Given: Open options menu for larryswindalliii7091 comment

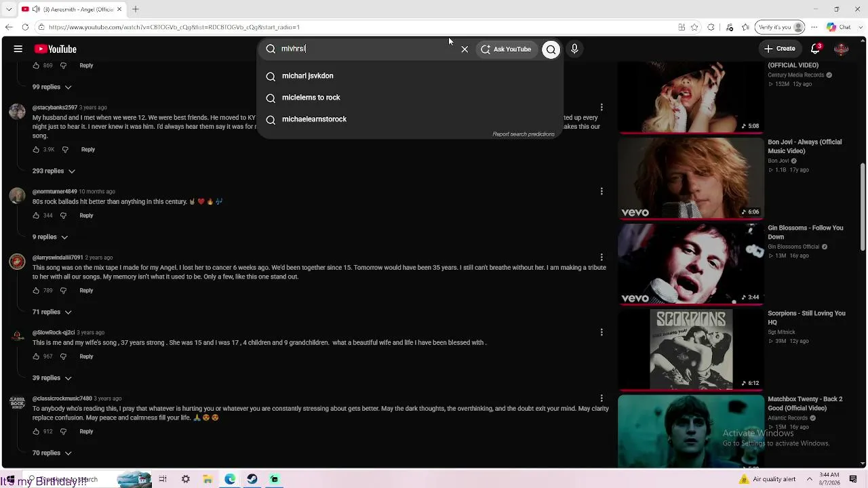Looking at the screenshot, I should click(x=601, y=258).
